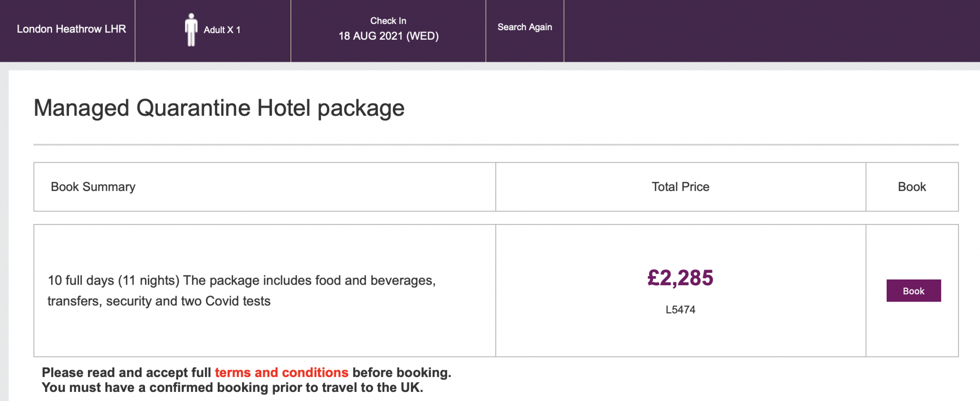Click Search Again in the header

524,27
